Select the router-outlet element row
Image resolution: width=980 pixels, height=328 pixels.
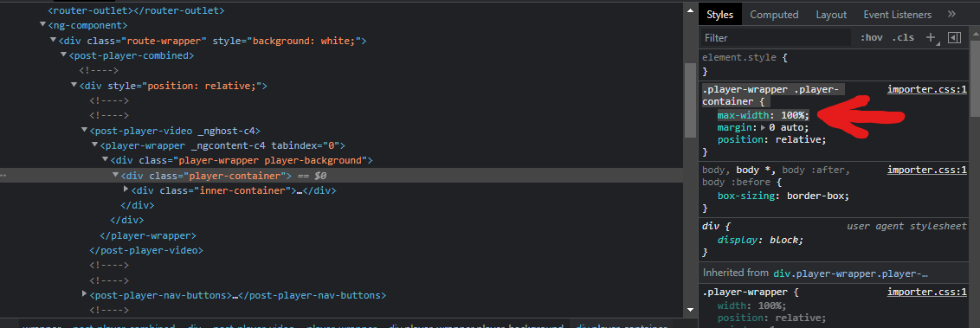click(136, 10)
